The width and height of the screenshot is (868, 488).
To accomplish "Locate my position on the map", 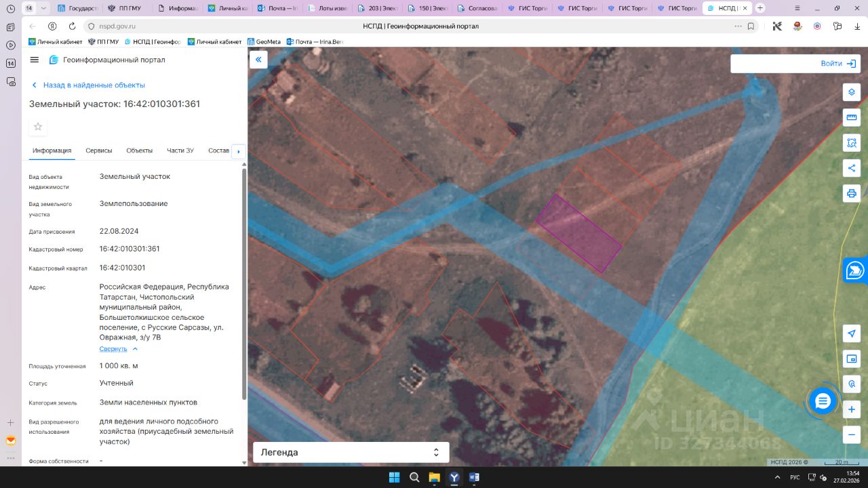I will (852, 333).
